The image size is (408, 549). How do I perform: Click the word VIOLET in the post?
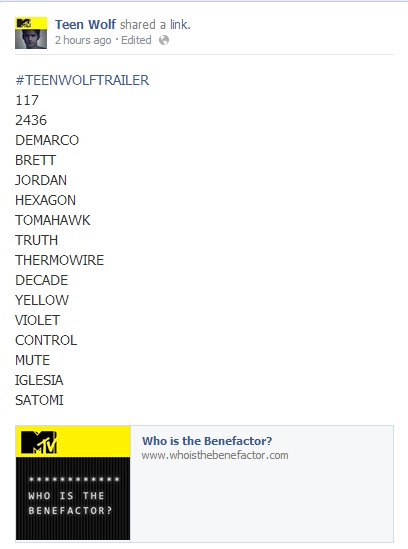coord(37,320)
